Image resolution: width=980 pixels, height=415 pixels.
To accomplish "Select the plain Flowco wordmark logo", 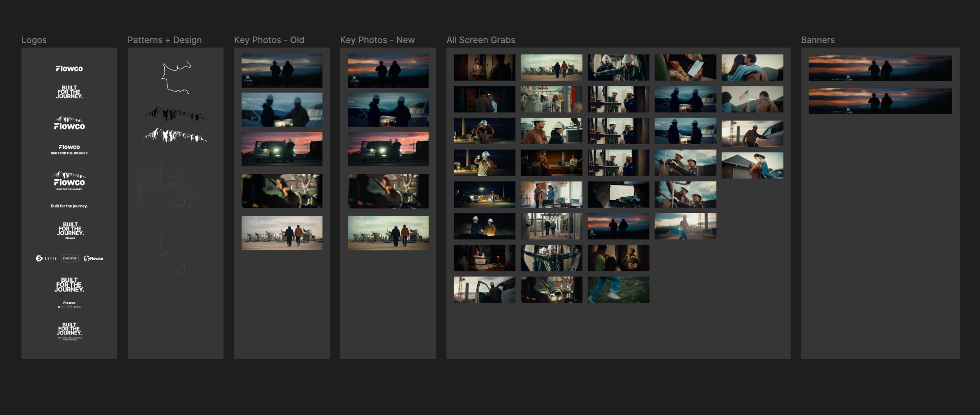I will click(69, 68).
